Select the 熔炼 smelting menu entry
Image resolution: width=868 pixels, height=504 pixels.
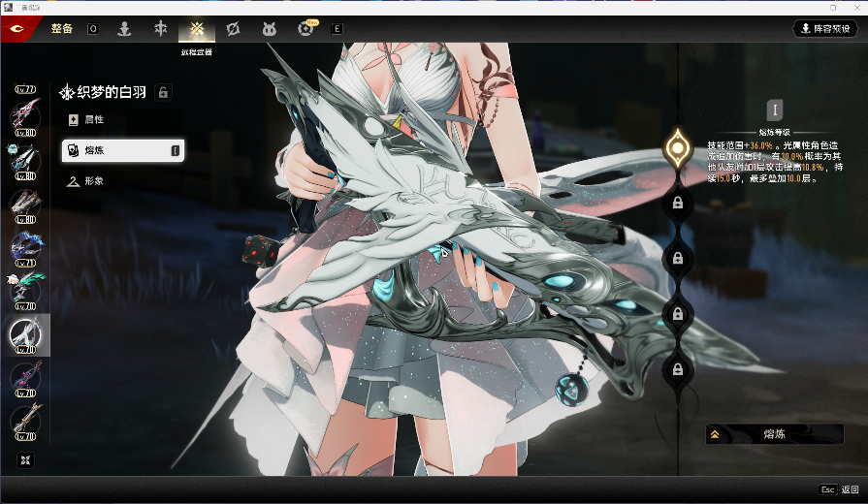click(x=122, y=150)
